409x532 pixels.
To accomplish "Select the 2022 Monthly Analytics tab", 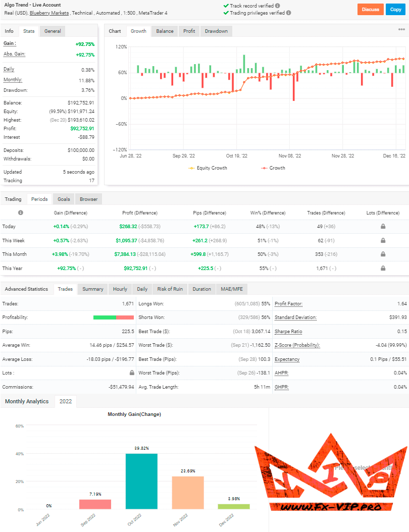I will [x=66, y=401].
